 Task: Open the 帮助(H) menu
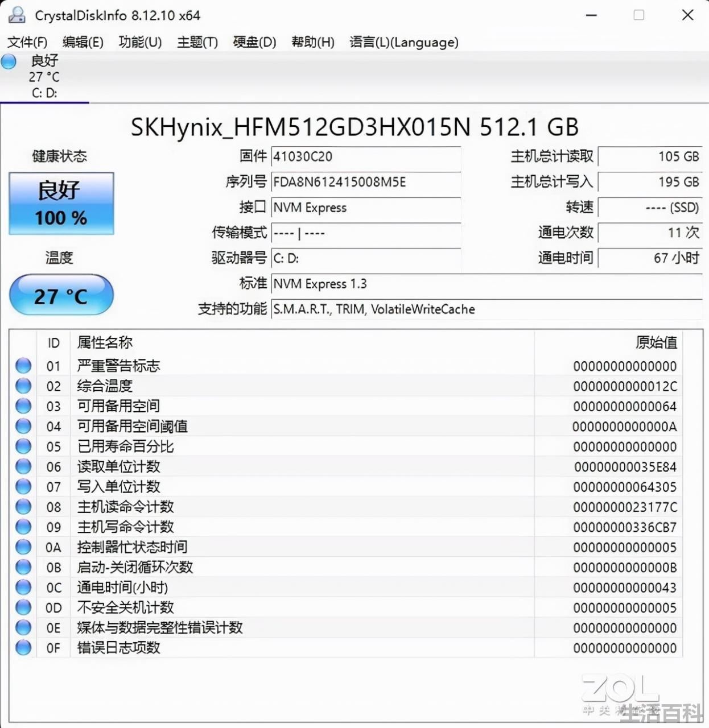tap(312, 42)
